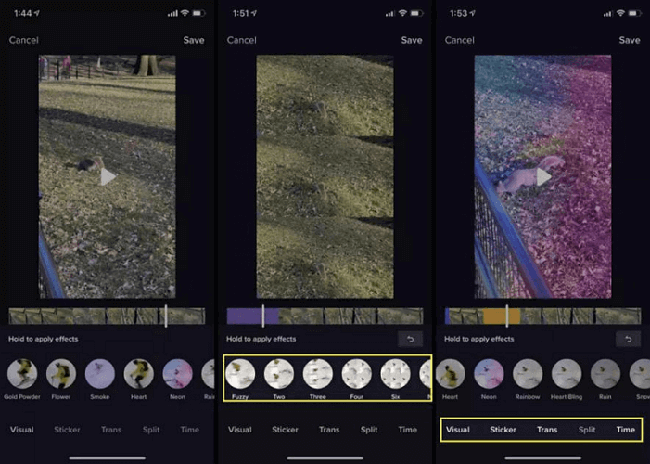650x464 pixels.
Task: Select the Smoke visual effect
Action: (x=100, y=374)
